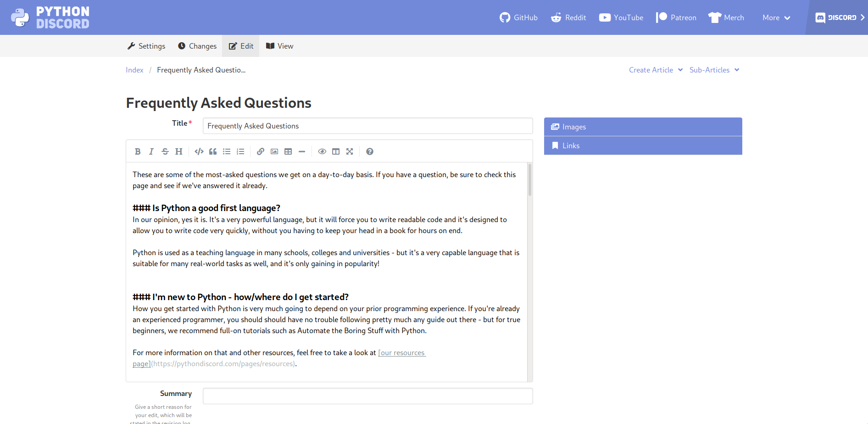The image size is (868, 424).
Task: Expand the More dropdown menu
Action: coord(776,17)
